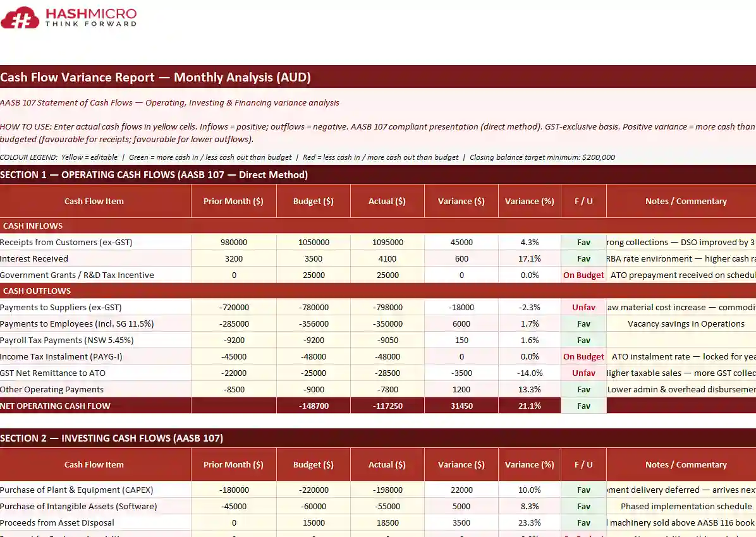Select Budget cell for Interest Received
Image resolution: width=756 pixels, height=537 pixels.
313,258
